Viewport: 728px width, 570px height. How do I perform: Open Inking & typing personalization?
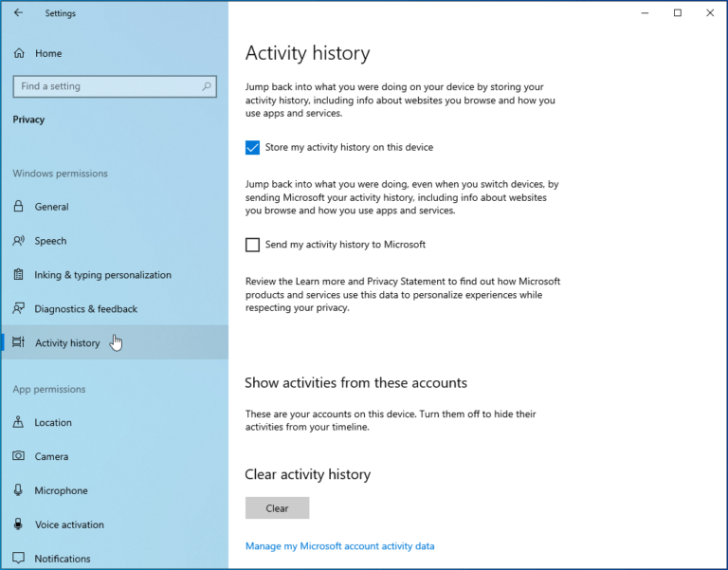(115, 274)
